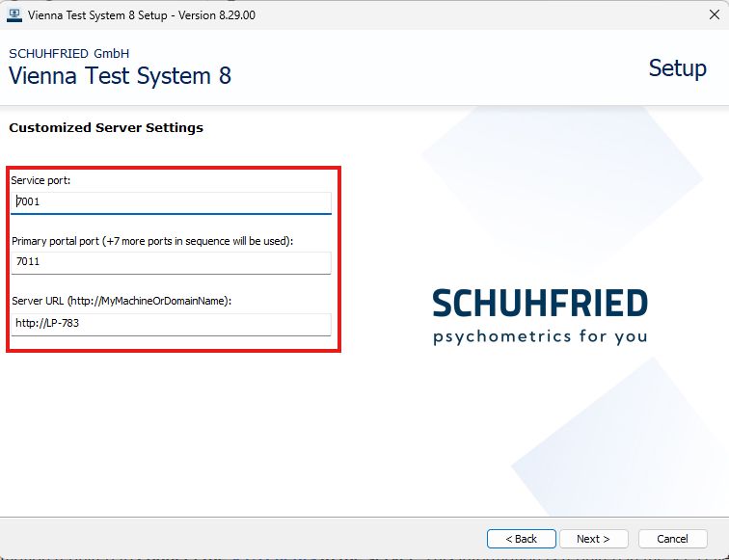Click the "Server URL" label text

point(121,301)
